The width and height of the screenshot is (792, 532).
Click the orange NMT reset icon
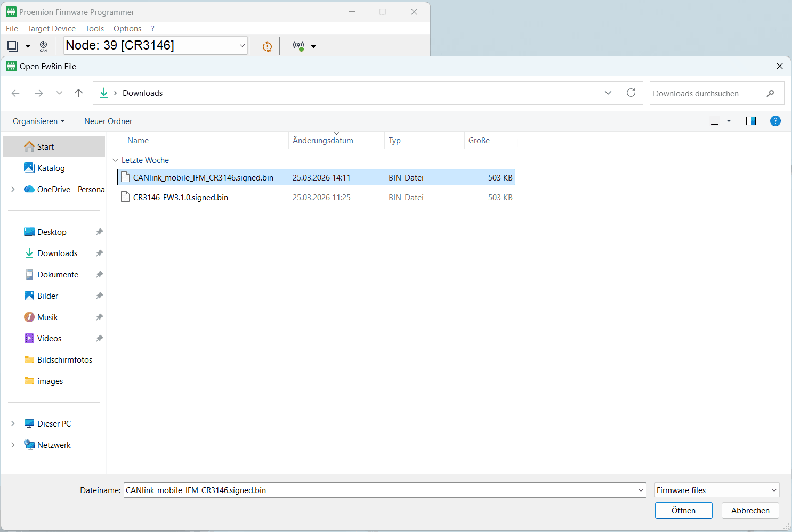[x=268, y=47]
